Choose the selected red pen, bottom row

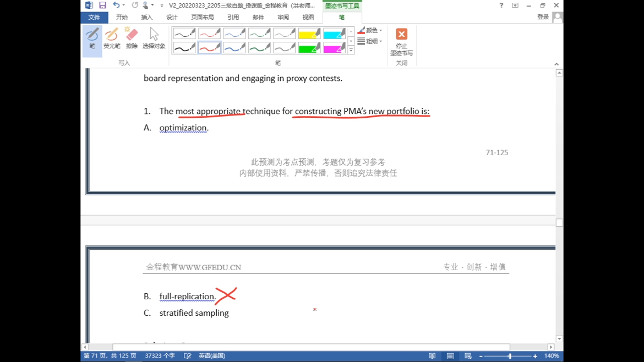pyautogui.click(x=210, y=48)
